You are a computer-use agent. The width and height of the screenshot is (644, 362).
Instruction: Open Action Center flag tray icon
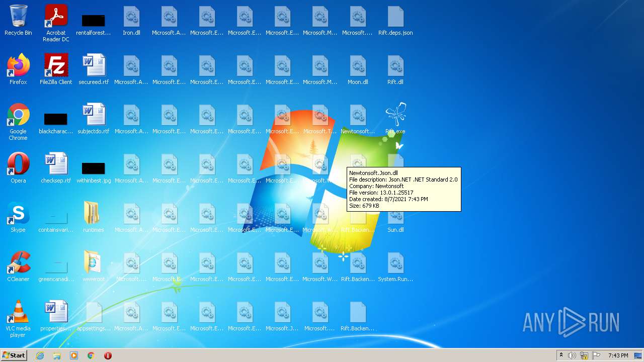coord(596,355)
